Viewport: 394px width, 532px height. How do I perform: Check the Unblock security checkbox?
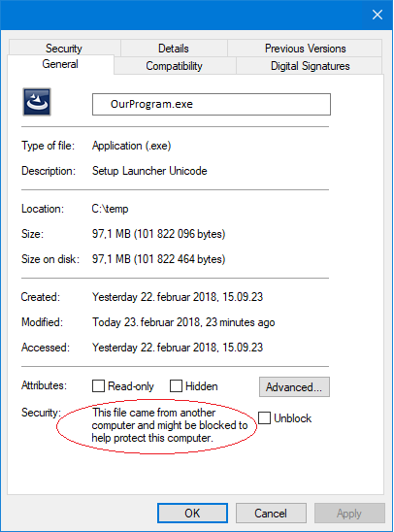pyautogui.click(x=265, y=417)
